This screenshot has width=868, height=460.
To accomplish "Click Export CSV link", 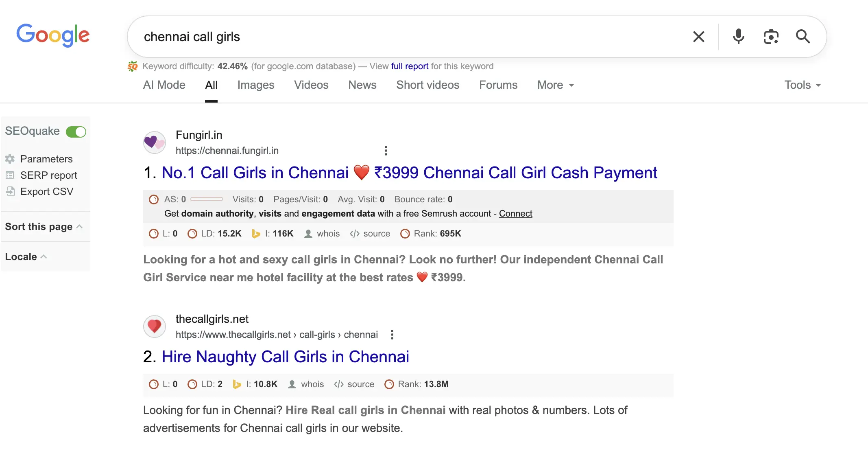I will 47,191.
